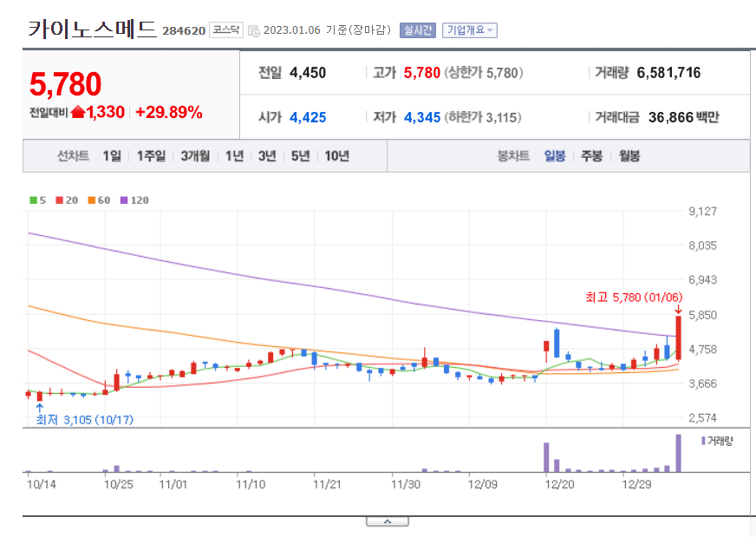
Task: Click the 상한가 5,780 upper limit text
Action: [484, 73]
